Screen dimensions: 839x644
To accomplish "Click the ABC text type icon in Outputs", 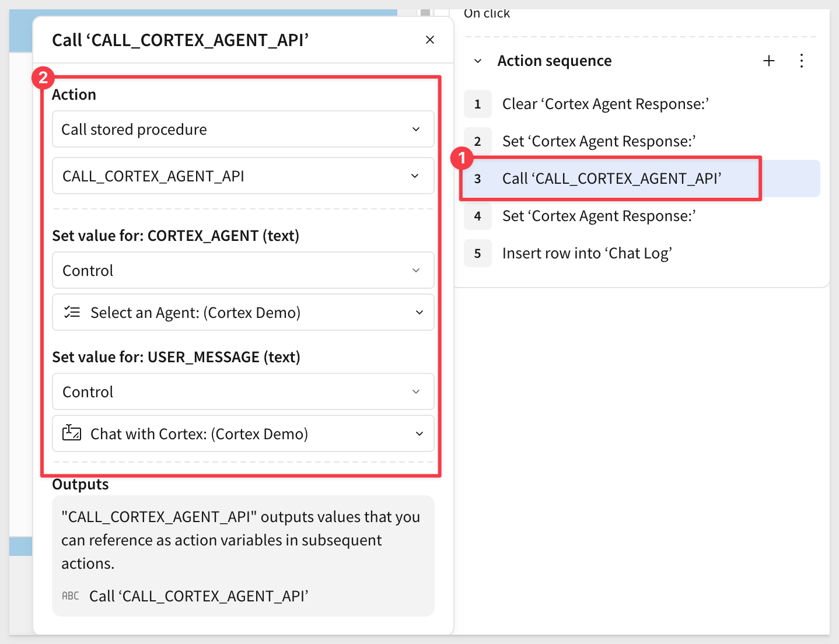I will 71,596.
